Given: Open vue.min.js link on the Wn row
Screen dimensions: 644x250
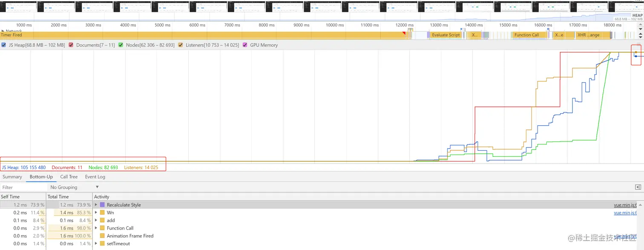Looking at the screenshot, I should click(625, 213).
